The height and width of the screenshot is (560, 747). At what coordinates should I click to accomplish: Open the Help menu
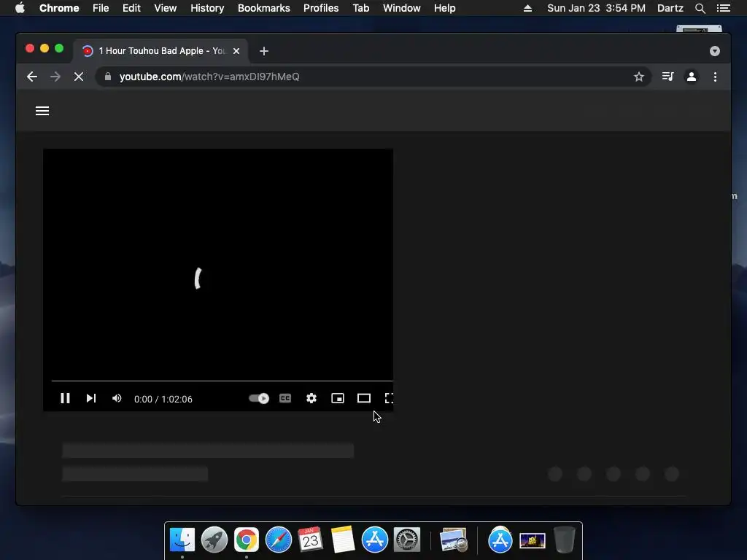(444, 8)
